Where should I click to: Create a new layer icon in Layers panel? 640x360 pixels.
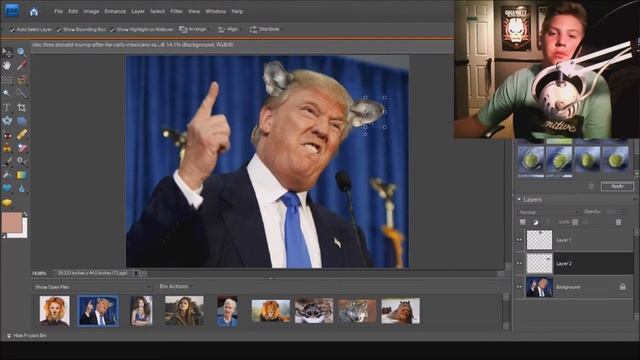(x=522, y=222)
